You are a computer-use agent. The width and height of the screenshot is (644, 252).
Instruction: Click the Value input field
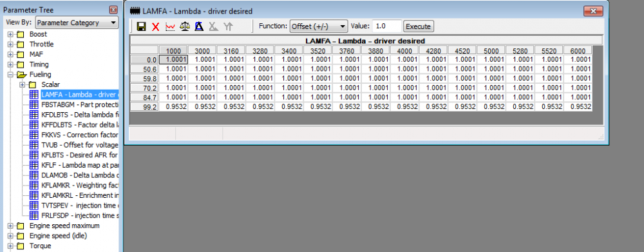pyautogui.click(x=386, y=26)
